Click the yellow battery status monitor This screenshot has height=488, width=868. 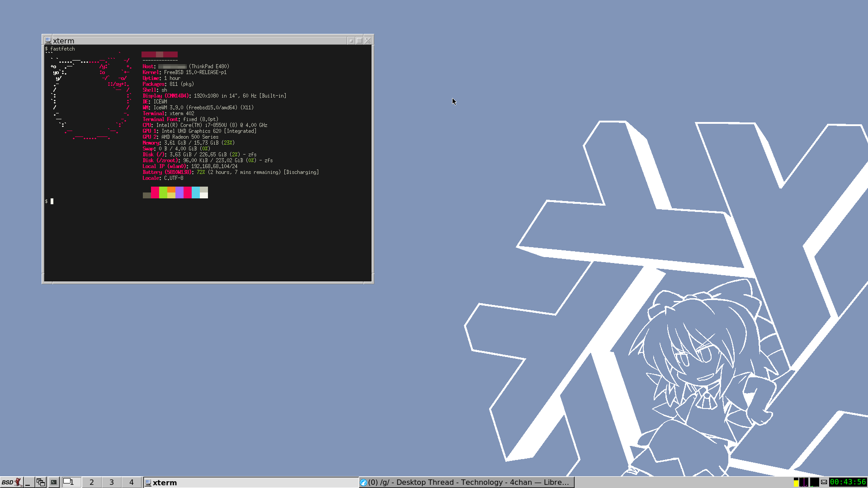tap(796, 482)
